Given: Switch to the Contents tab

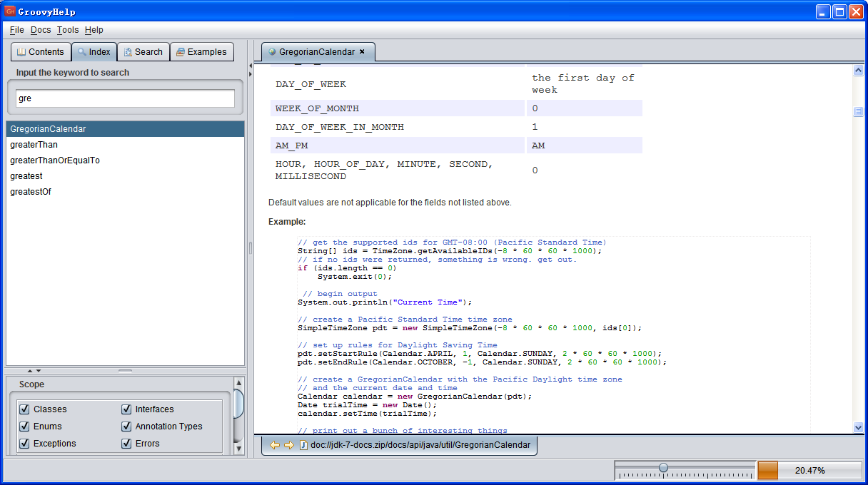Looking at the screenshot, I should 41,52.
